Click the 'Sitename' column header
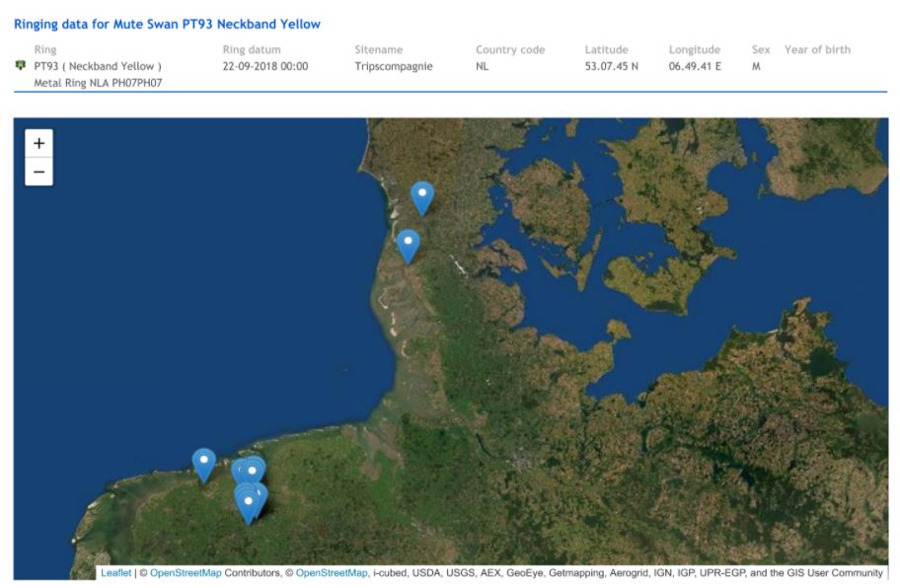The width and height of the screenshot is (900, 588). pyautogui.click(x=378, y=50)
